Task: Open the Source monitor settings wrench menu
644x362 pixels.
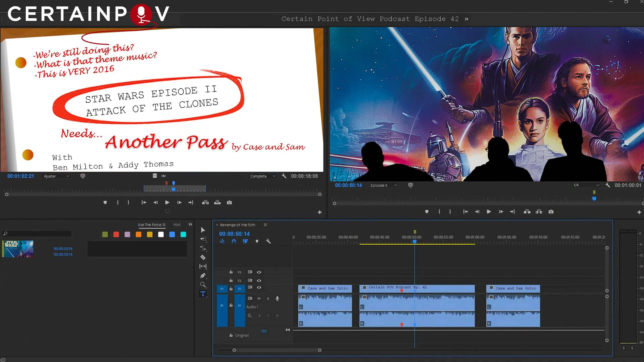Action: pyautogui.click(x=284, y=176)
